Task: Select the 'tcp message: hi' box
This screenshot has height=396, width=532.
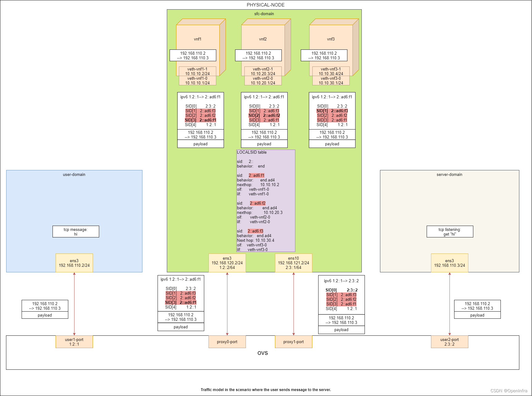Action: (x=76, y=232)
